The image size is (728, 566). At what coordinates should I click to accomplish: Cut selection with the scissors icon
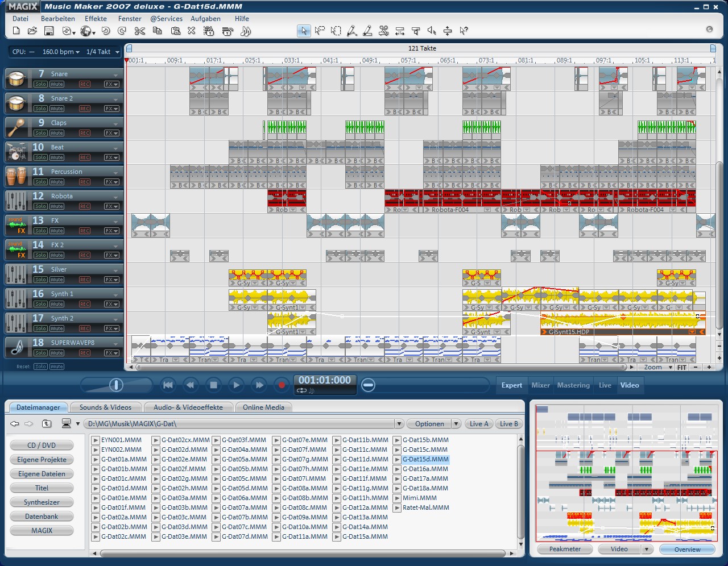(x=140, y=31)
